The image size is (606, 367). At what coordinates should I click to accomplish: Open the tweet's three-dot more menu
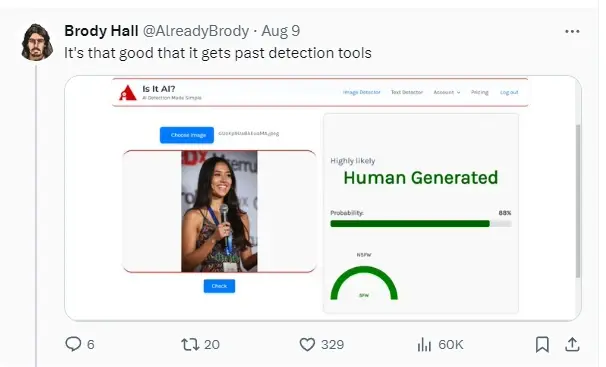(572, 31)
